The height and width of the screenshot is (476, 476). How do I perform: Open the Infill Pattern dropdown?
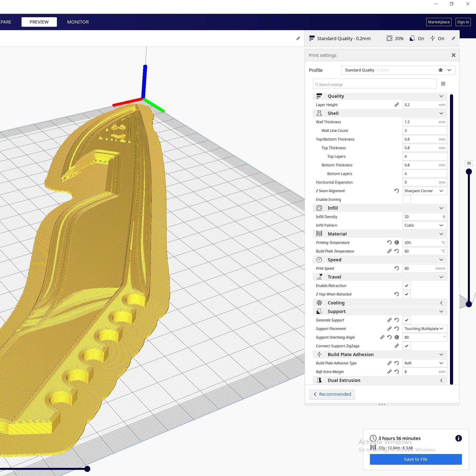425,225
